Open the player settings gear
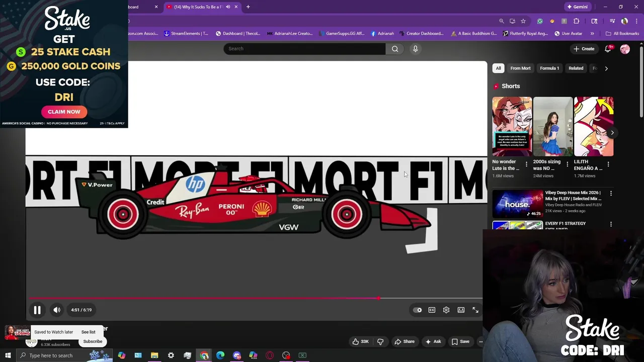The image size is (644, 362). (x=446, y=310)
